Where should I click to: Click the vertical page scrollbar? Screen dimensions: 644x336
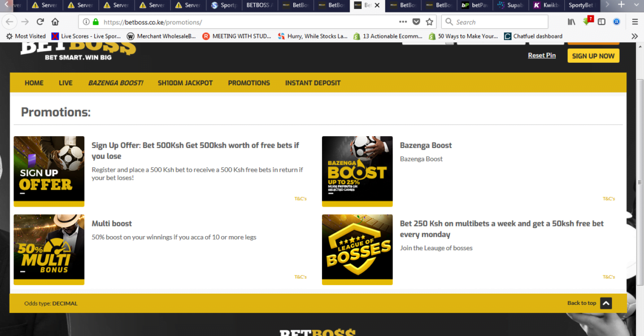(640, 183)
